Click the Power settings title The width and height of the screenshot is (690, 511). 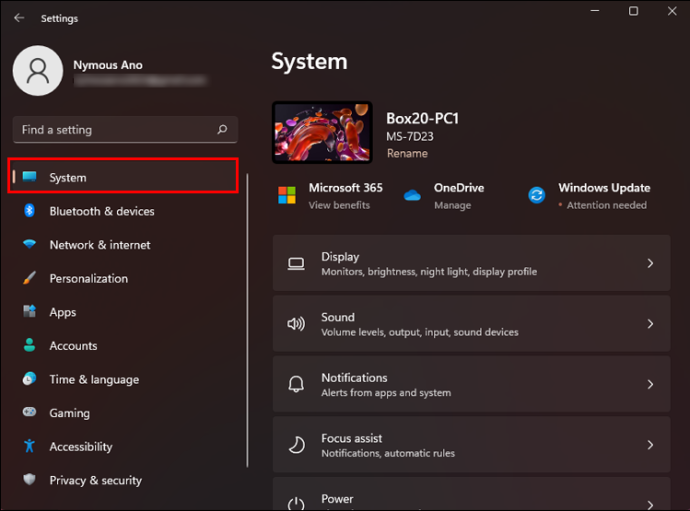point(337,499)
